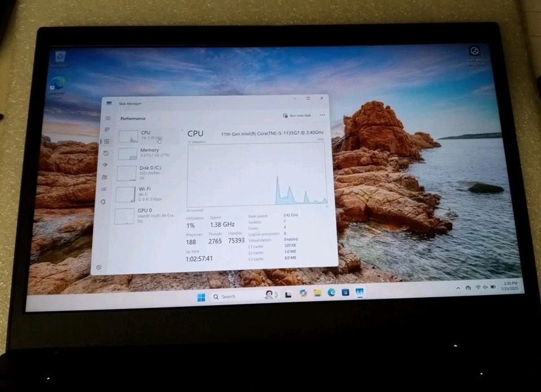541x392 pixels.
Task: Open Microsoft Store from the taskbar
Action: 345,292
